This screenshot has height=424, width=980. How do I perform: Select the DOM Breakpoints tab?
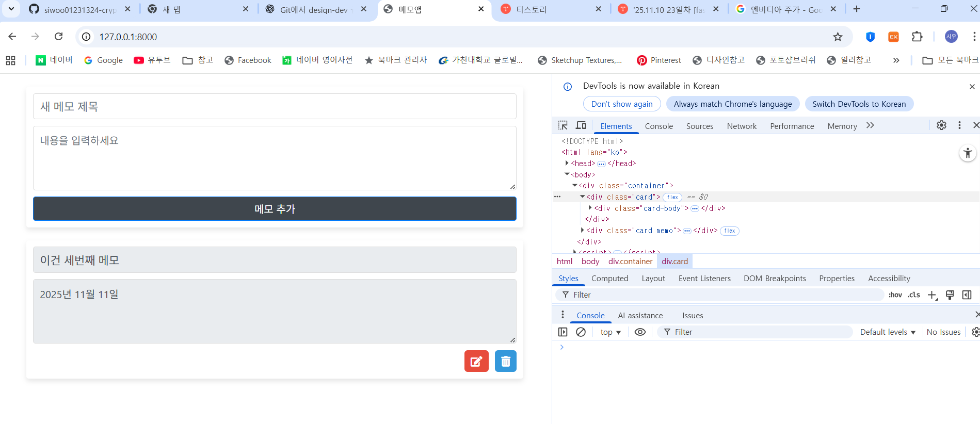coord(775,278)
